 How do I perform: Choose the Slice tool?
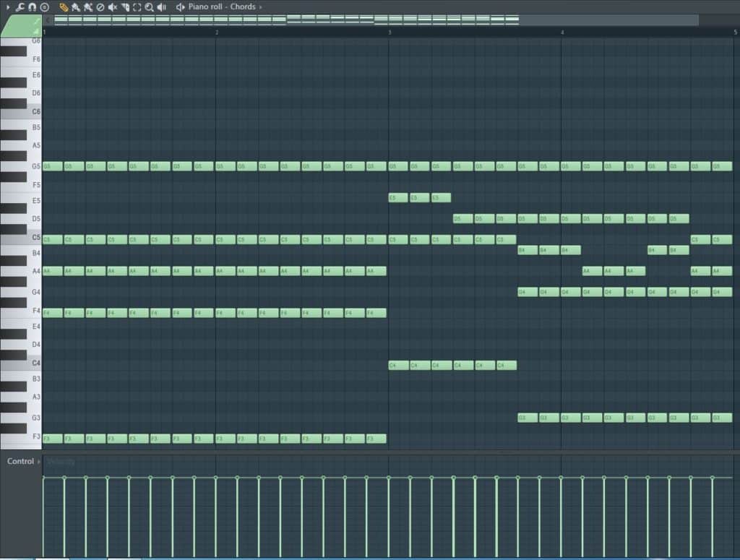coord(125,7)
